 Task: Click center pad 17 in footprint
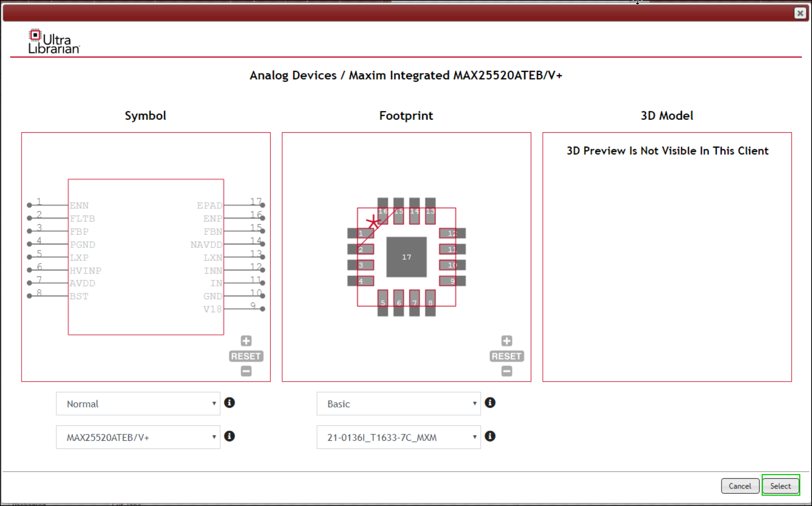(406, 257)
